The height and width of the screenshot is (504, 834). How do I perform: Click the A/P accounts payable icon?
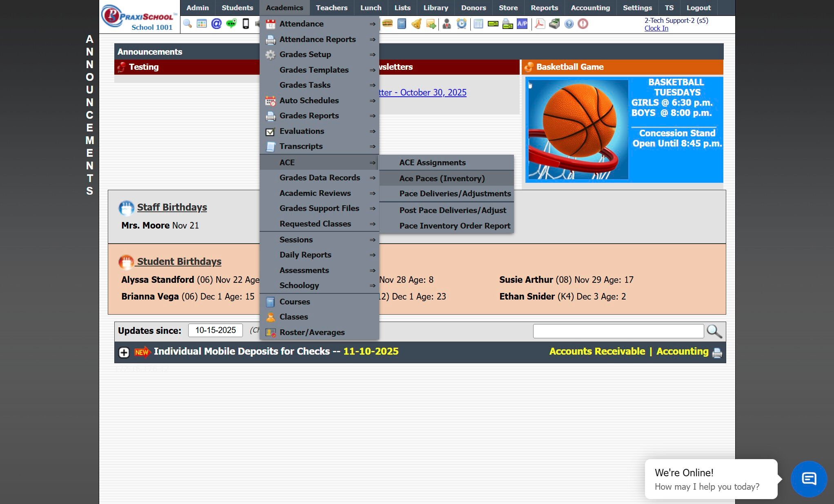522,24
